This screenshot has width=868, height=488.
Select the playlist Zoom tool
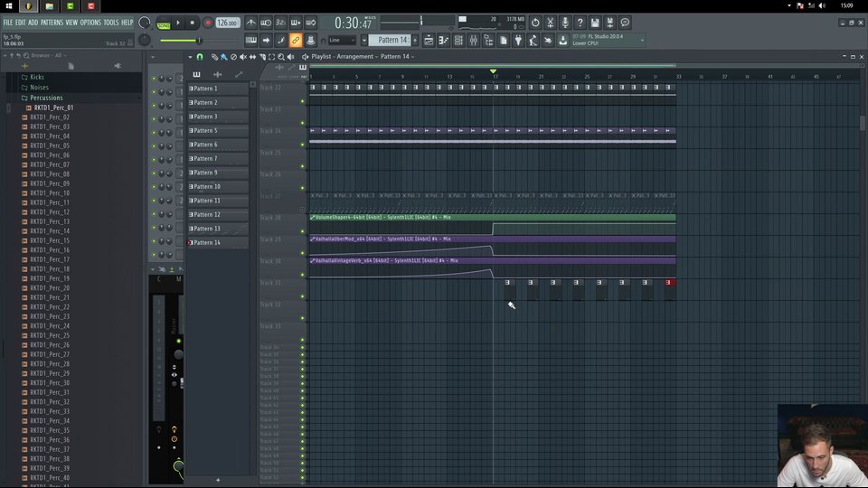pos(280,56)
